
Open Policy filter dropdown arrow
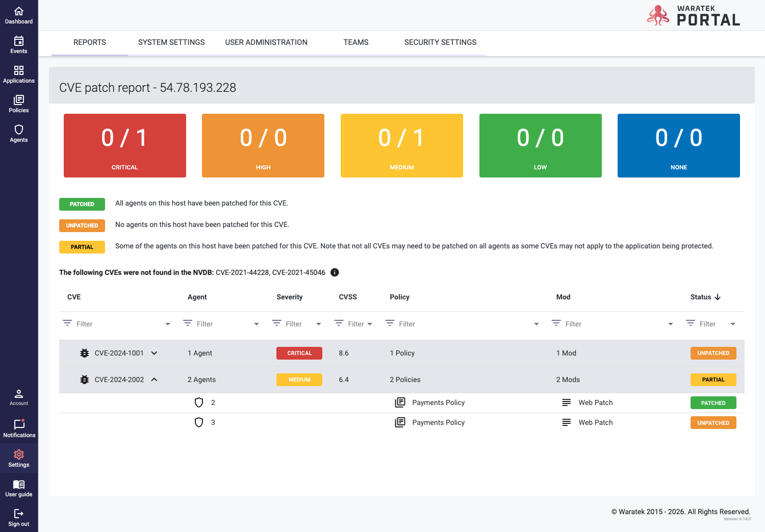point(537,324)
